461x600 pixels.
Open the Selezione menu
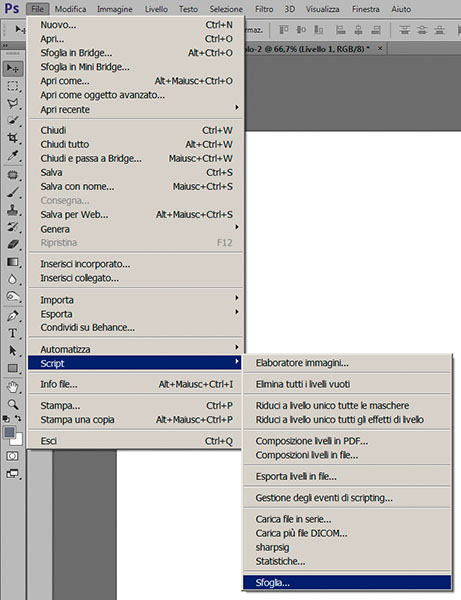pos(226,9)
